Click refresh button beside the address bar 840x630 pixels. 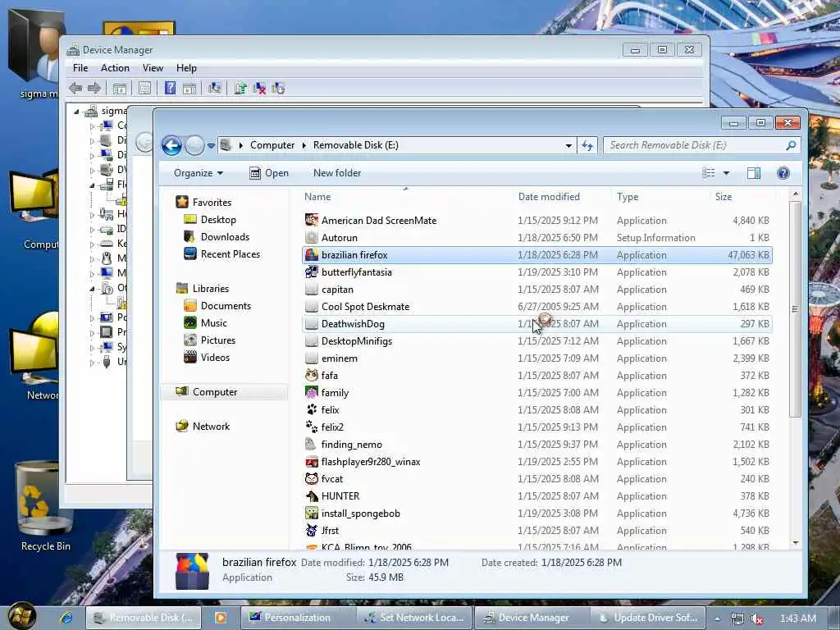(x=587, y=145)
